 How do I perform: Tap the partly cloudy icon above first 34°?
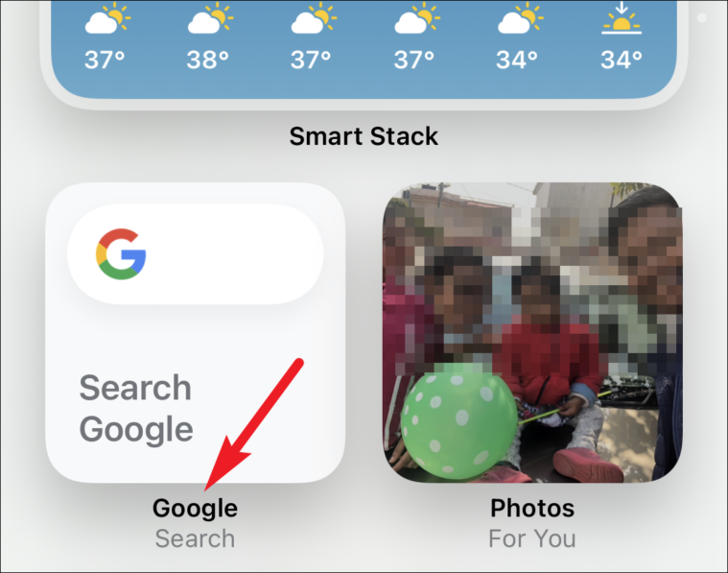(x=520, y=17)
